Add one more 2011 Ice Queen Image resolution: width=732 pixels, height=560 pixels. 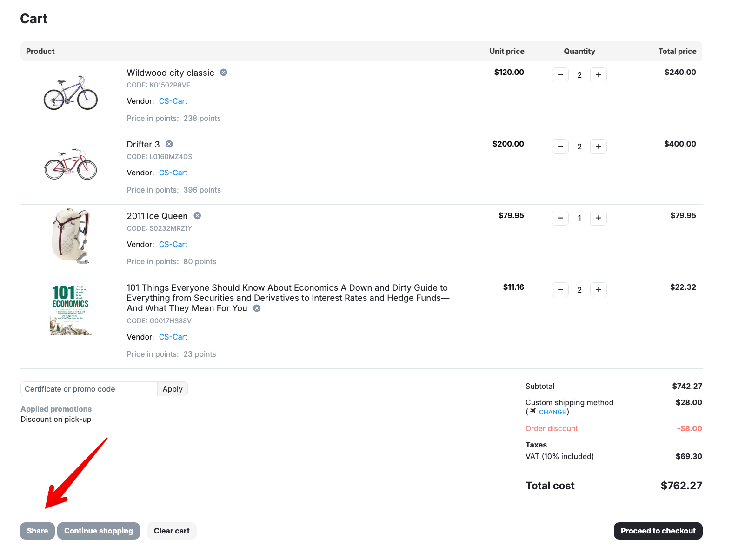click(599, 218)
